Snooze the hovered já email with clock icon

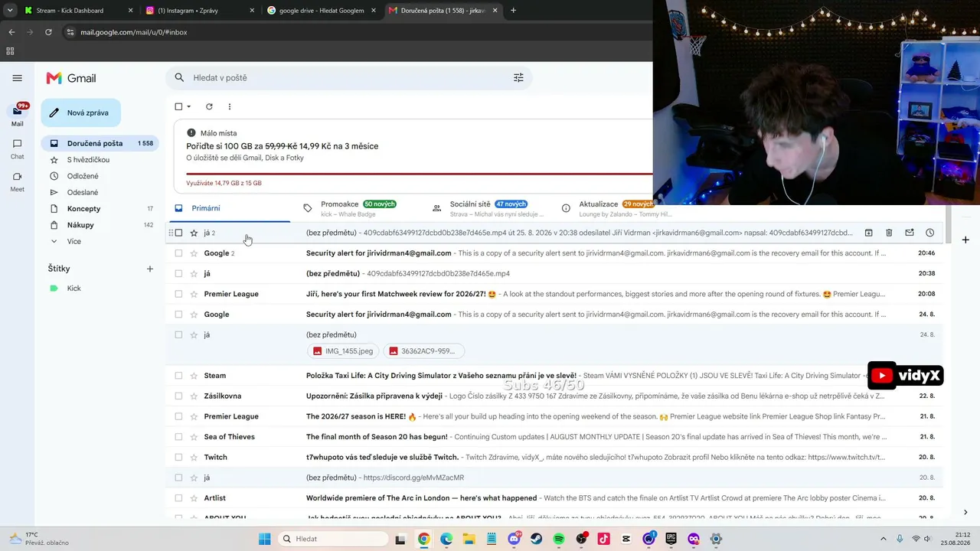[x=929, y=233]
